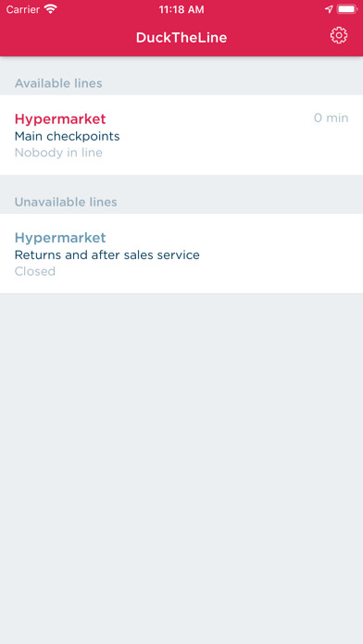Image resolution: width=363 pixels, height=644 pixels.
Task: Tap the Nobody in line status text
Action: [x=58, y=153]
